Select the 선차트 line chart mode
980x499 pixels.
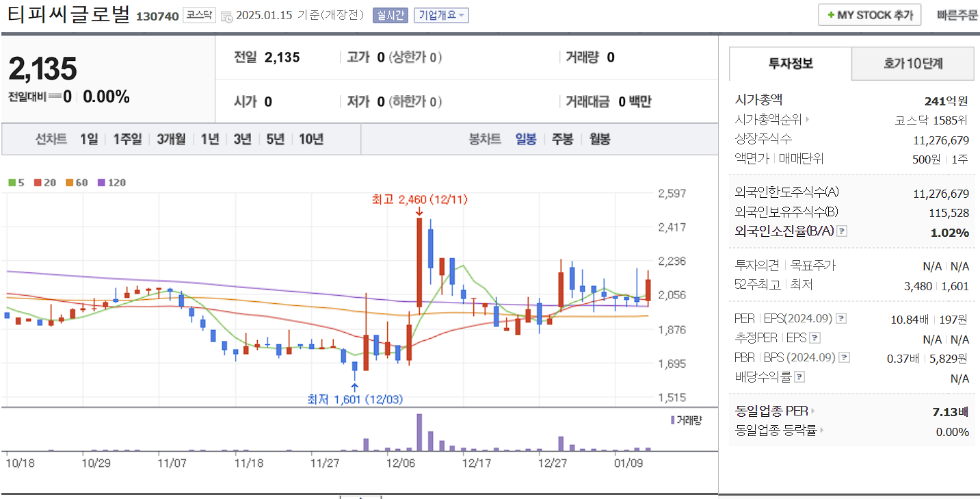point(51,139)
